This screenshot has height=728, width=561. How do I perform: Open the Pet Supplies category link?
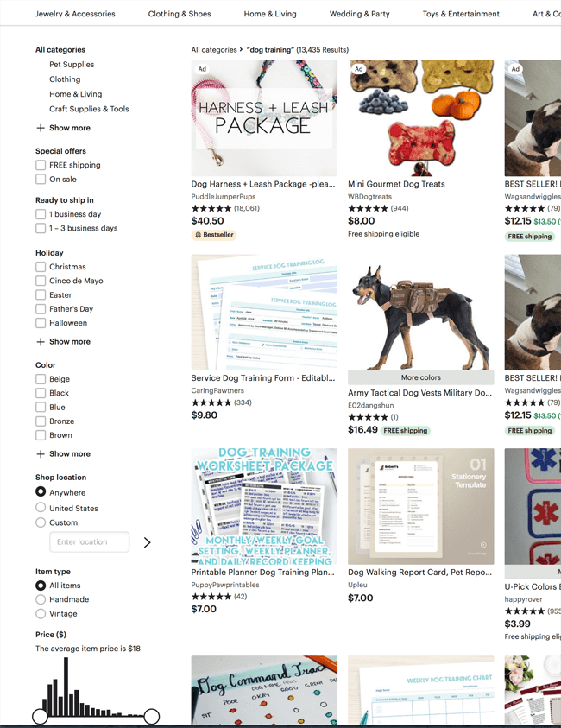[72, 65]
